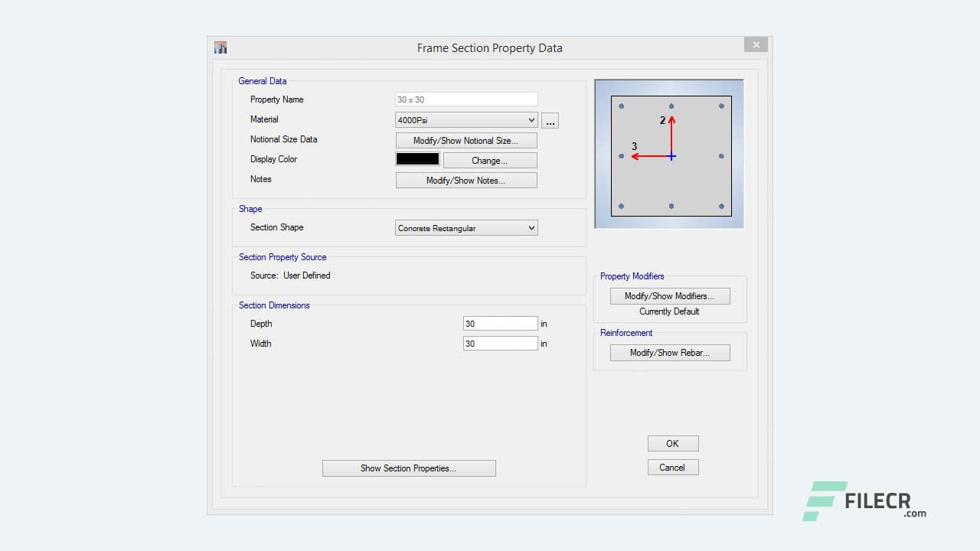Show Section Properties
The width and height of the screenshot is (980, 551).
point(409,468)
